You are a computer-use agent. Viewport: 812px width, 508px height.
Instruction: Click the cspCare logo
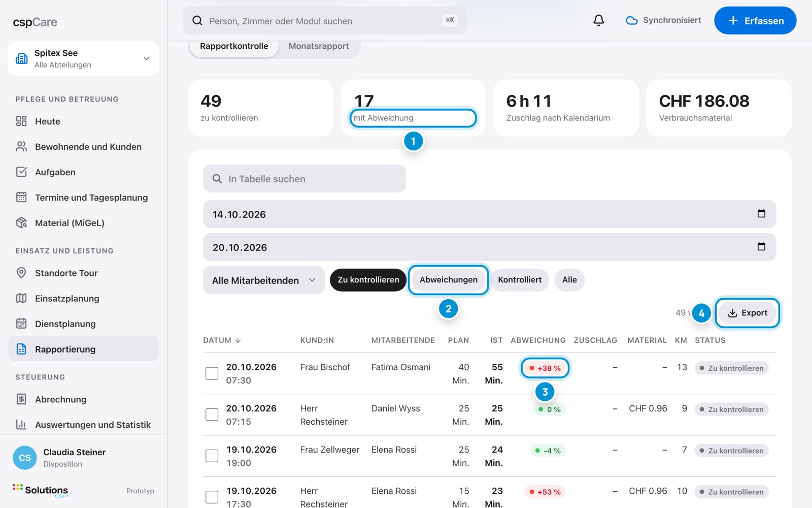35,22
